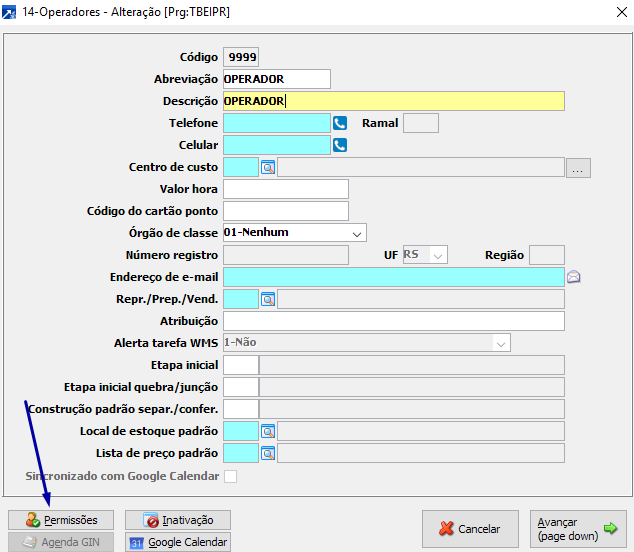Click the phone icon beside Celular field

click(x=340, y=145)
